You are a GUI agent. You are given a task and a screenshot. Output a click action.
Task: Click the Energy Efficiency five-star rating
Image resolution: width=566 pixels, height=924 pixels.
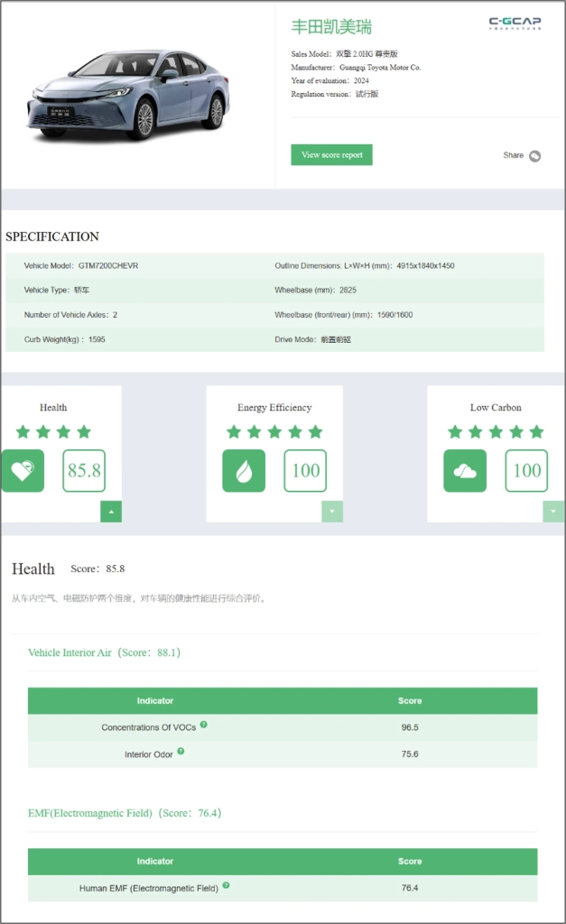point(274,432)
